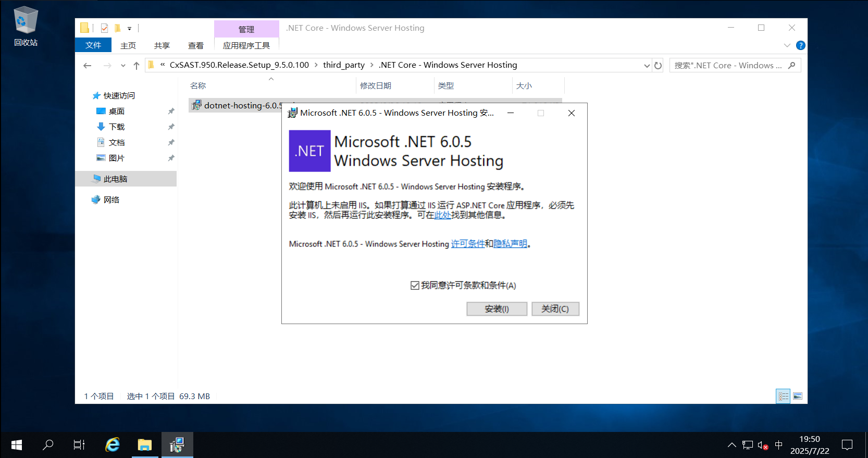The image size is (868, 458).
Task: Switch to large icons view in status bar
Action: tap(798, 397)
